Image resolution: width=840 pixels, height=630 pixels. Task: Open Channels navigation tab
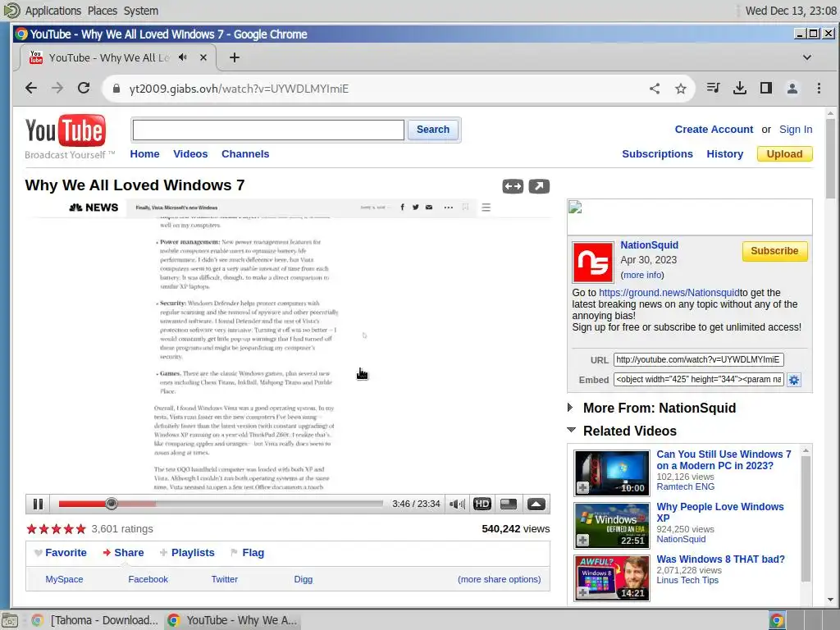[x=245, y=153]
